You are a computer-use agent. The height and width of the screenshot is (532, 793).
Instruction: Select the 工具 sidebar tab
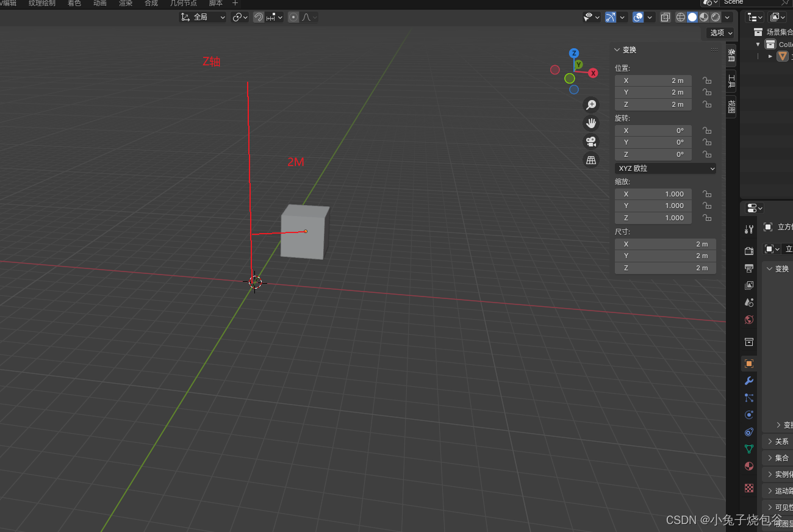click(731, 81)
